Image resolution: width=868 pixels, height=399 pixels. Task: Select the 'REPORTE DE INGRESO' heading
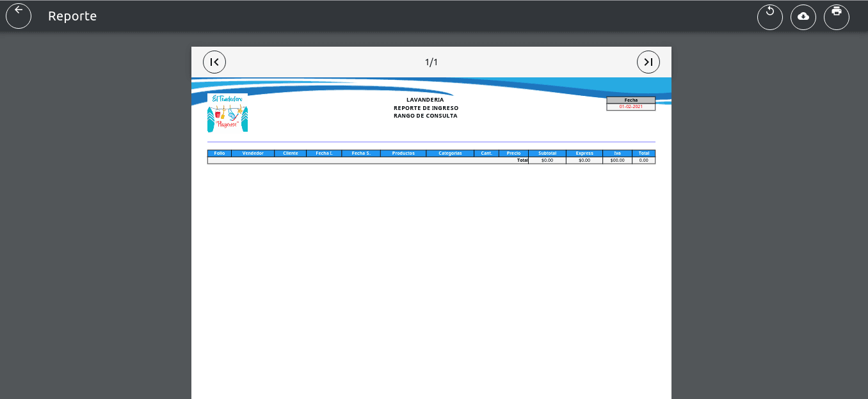(426, 108)
